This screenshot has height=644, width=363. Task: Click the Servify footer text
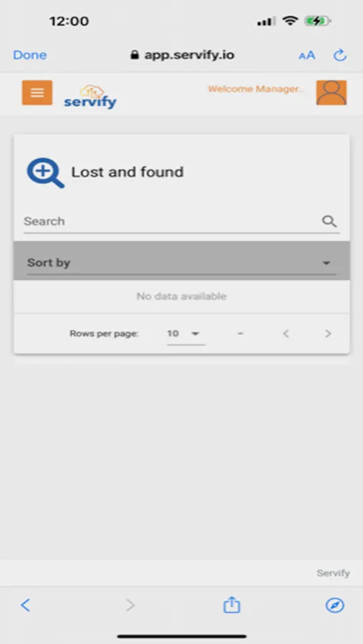click(x=333, y=573)
